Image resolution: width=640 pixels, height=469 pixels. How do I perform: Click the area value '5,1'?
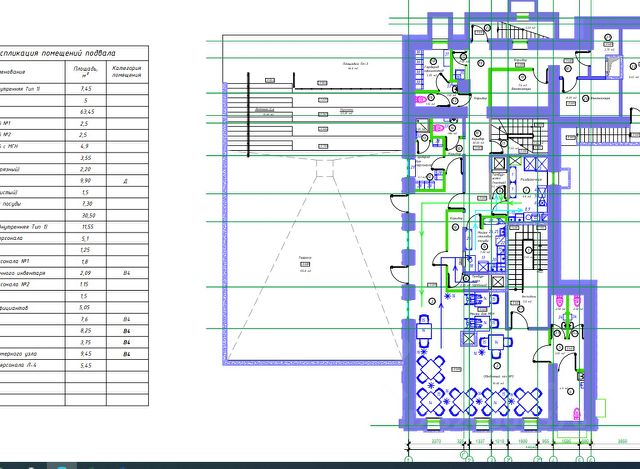pyautogui.click(x=84, y=238)
